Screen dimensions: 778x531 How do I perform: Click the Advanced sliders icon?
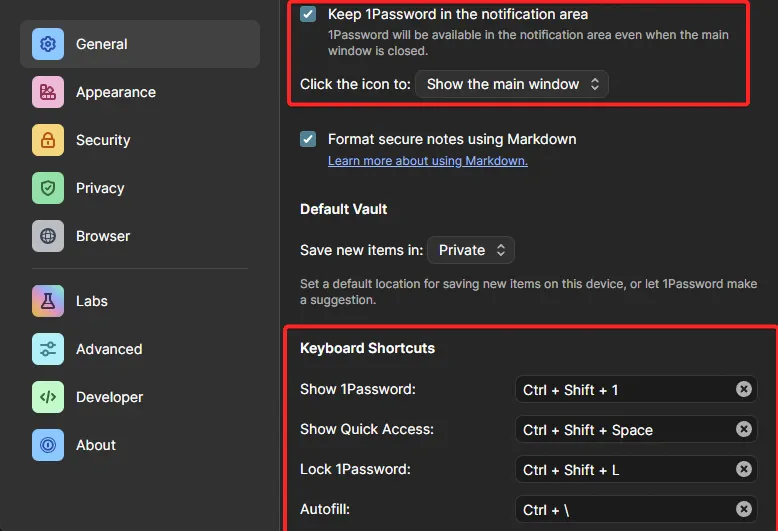click(48, 349)
